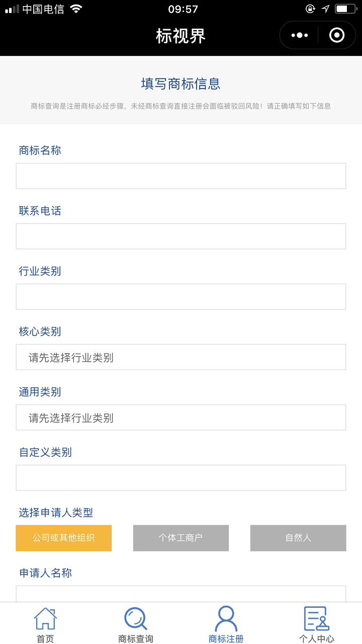This screenshot has width=362, height=644.
Task: Tap the mini program close circle icon
Action: click(336, 35)
